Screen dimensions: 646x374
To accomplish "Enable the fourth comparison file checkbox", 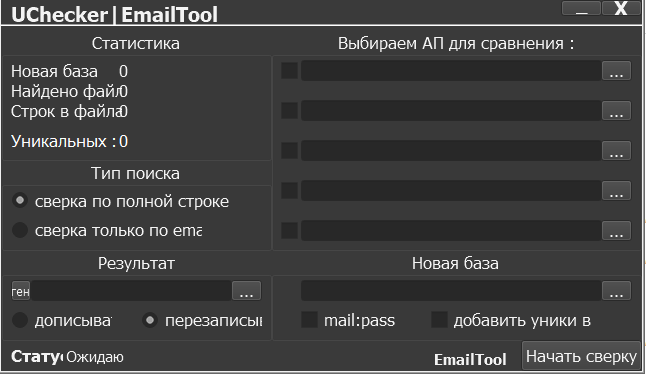I will [x=290, y=191].
